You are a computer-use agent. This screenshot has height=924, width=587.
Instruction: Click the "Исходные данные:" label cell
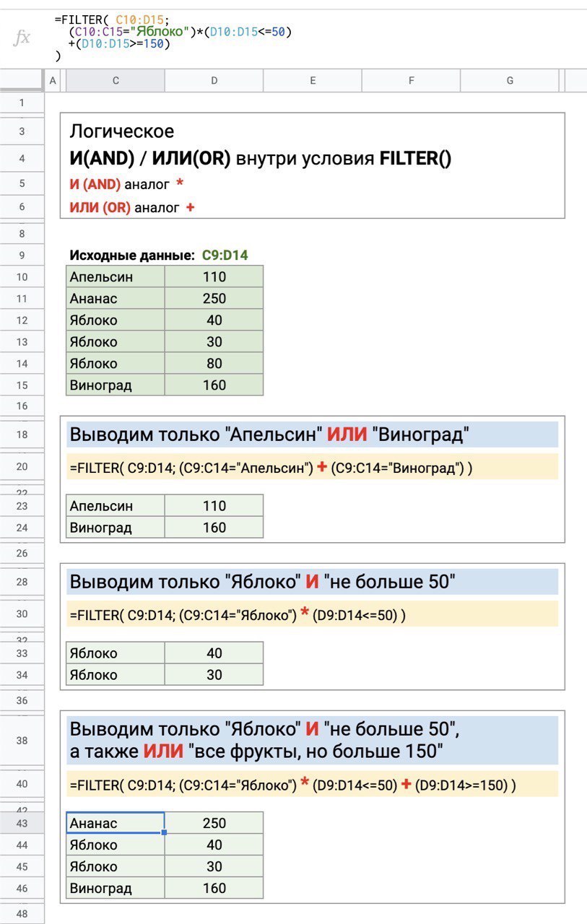pos(131,255)
